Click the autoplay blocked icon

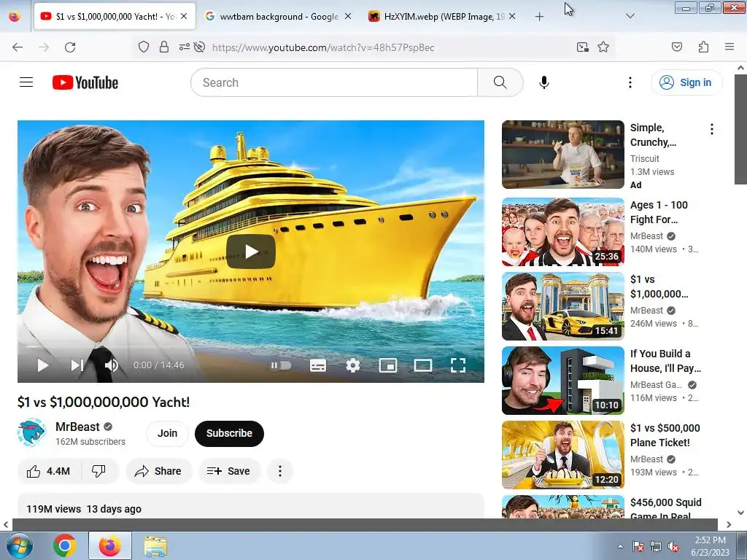[200, 47]
